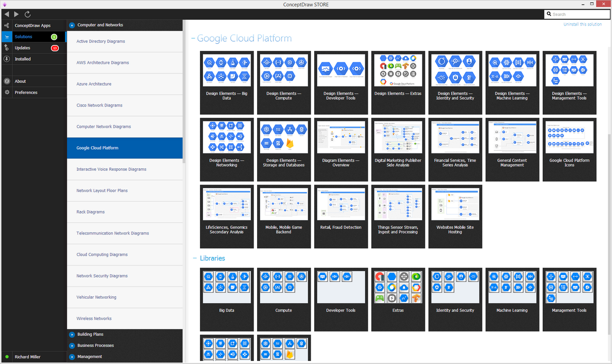Go to the Installed section
This screenshot has width=612, height=364.
point(33,59)
